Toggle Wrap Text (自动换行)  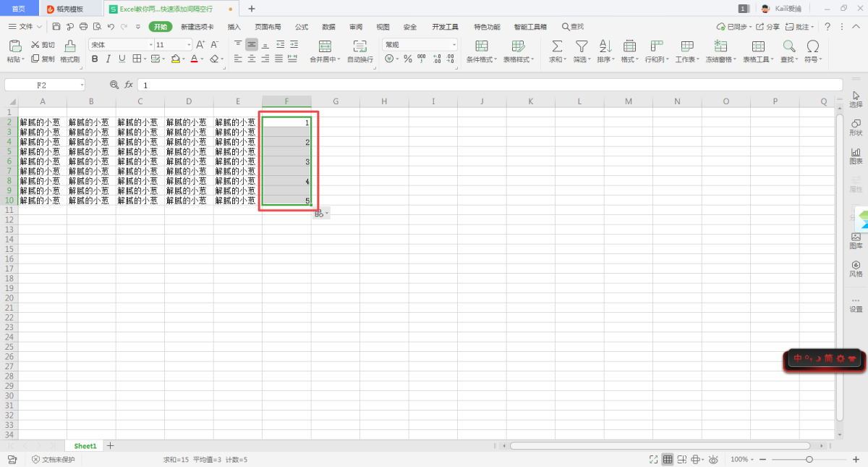click(x=359, y=46)
